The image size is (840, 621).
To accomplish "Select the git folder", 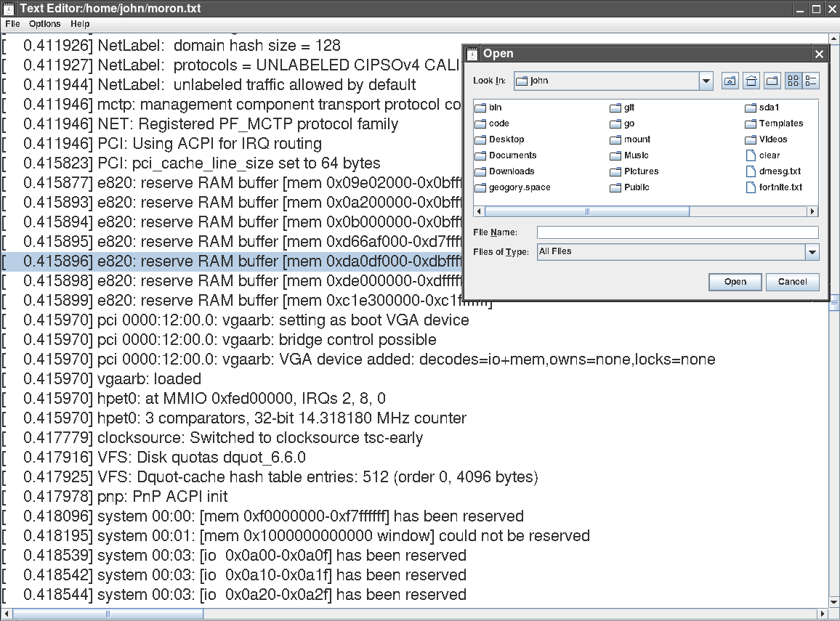I will click(x=629, y=107).
